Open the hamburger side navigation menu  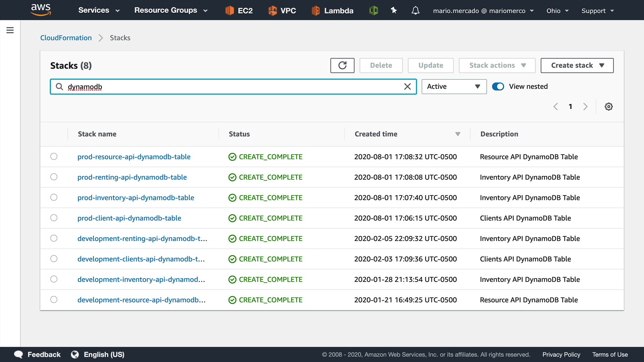[10, 30]
